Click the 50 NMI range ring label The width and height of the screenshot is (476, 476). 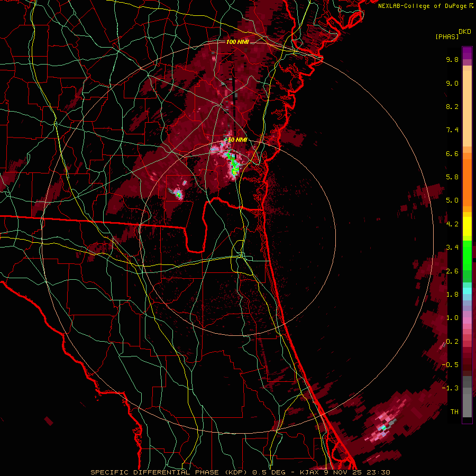click(x=237, y=140)
